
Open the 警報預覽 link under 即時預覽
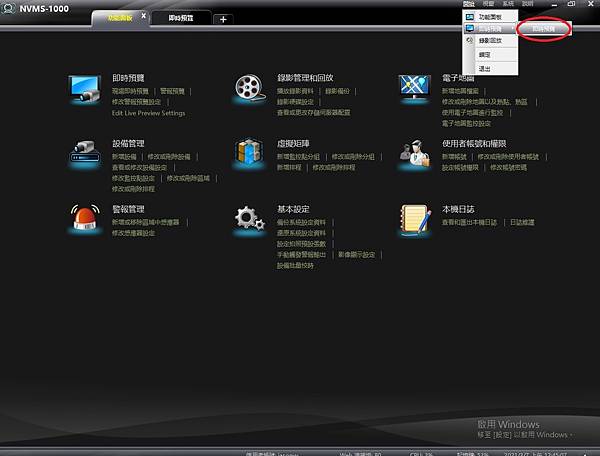pyautogui.click(x=172, y=91)
